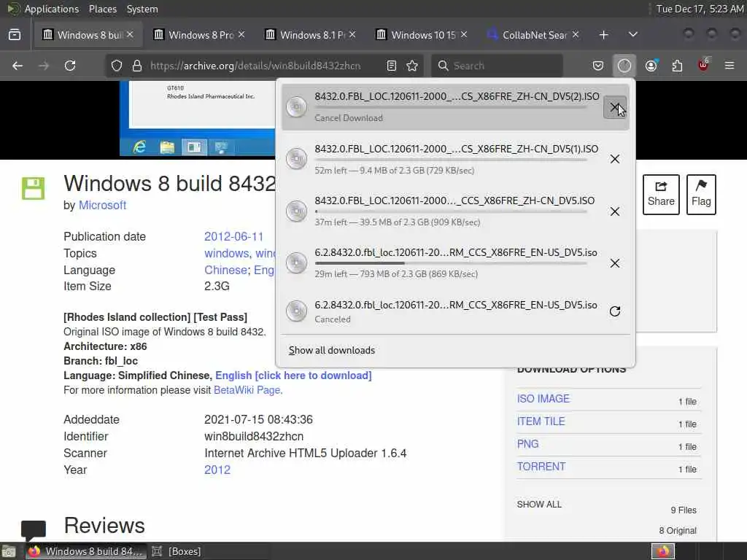Retry the canceled EN-US_DV5.iso download

615,311
